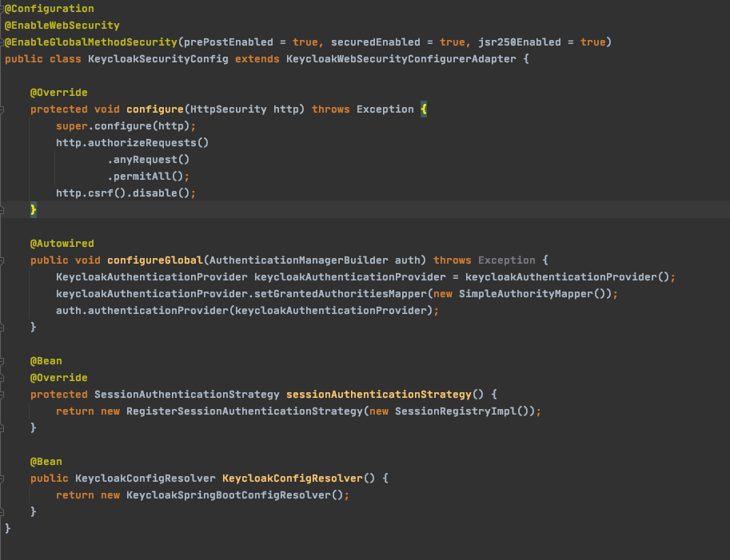730x560 pixels.
Task: Click keycloakAuthenticationProvider() call ending the assignment
Action: 568,277
